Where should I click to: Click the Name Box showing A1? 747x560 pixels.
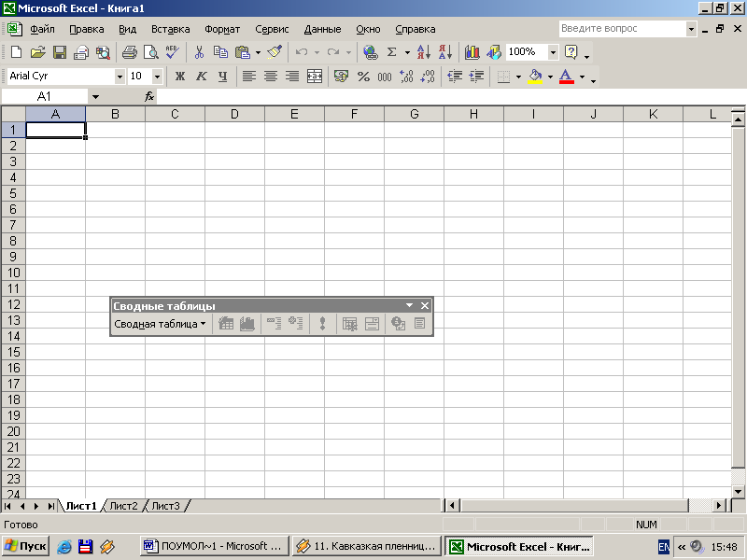tap(44, 97)
